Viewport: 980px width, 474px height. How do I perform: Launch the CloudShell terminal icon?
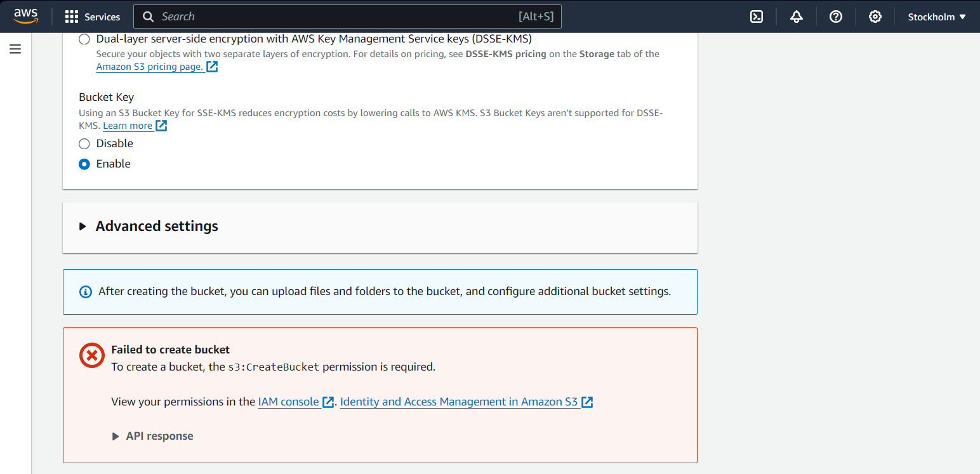tap(757, 17)
